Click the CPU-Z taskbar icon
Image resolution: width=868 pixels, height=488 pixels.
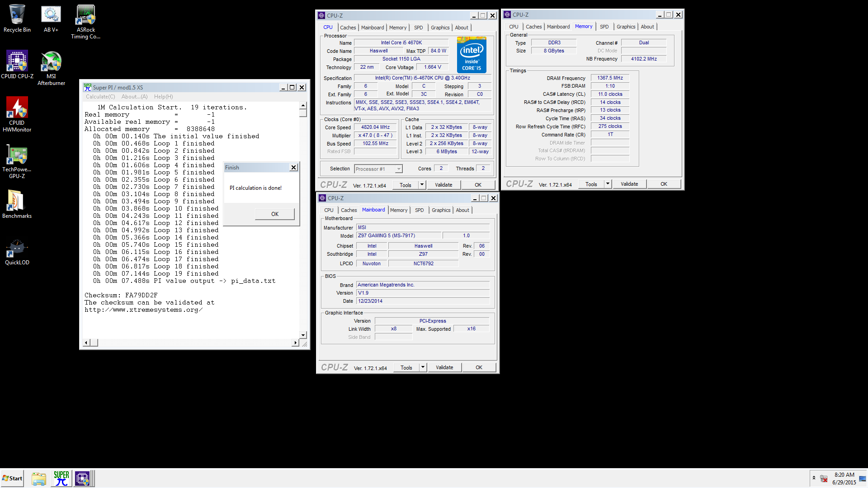83,478
